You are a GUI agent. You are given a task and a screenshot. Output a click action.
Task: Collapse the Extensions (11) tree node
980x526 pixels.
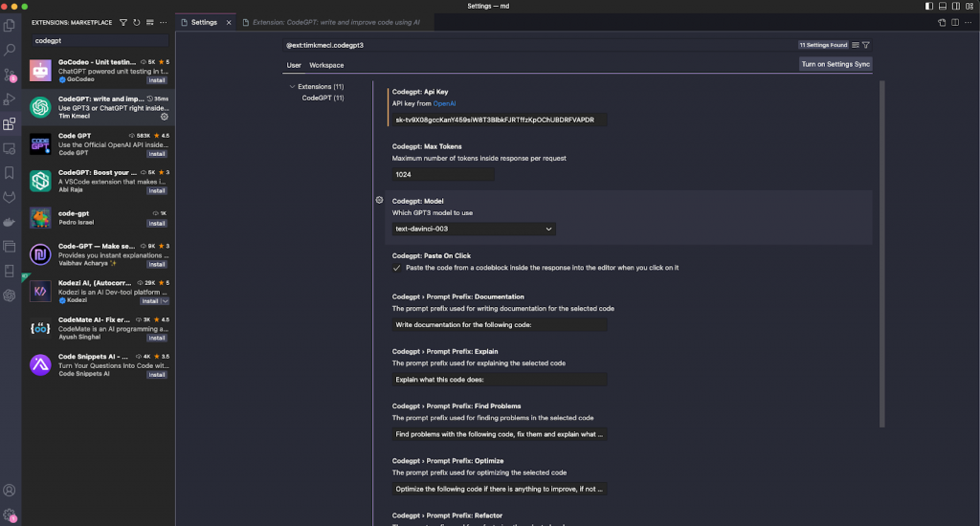292,87
